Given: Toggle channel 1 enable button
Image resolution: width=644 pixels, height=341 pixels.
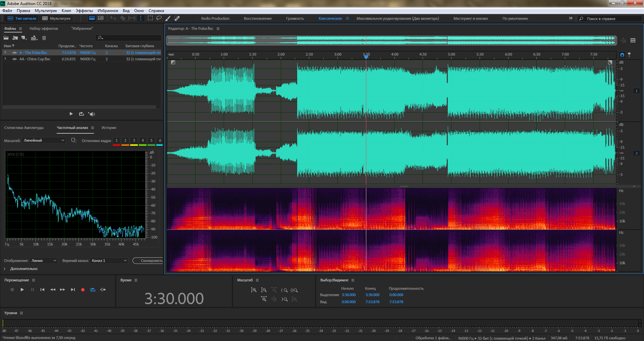Looking at the screenshot, I should point(636,91).
